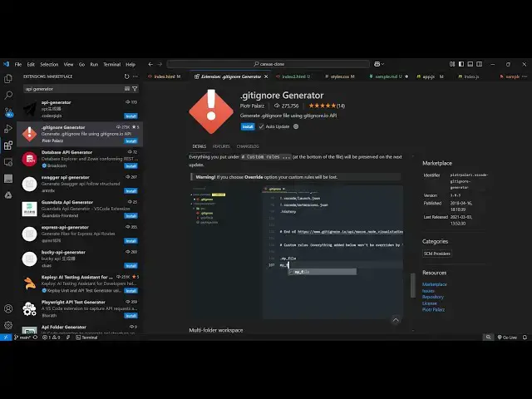Open notifications bell in status bar

[525, 337]
